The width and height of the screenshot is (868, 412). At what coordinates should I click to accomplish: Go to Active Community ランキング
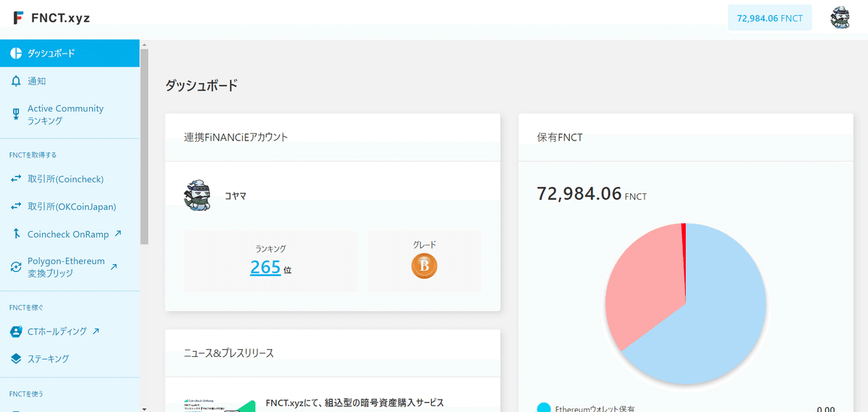tap(69, 114)
